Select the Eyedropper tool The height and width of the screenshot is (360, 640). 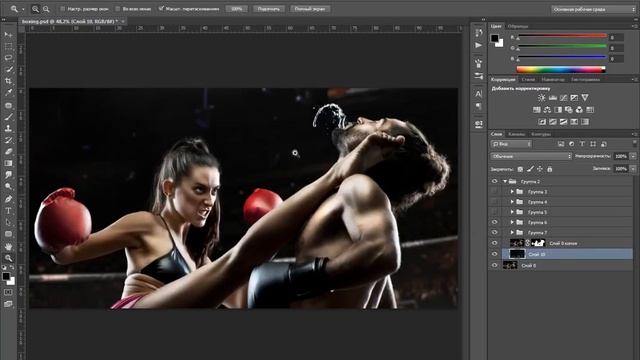(8, 92)
